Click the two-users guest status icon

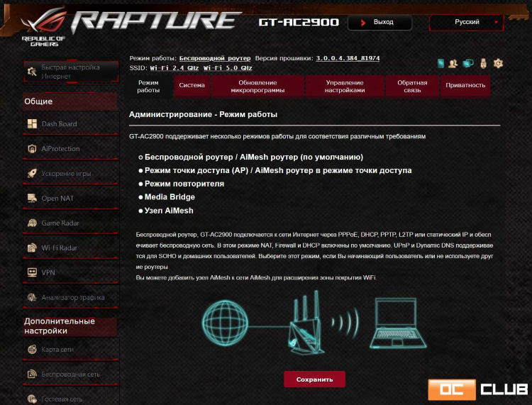[453, 63]
